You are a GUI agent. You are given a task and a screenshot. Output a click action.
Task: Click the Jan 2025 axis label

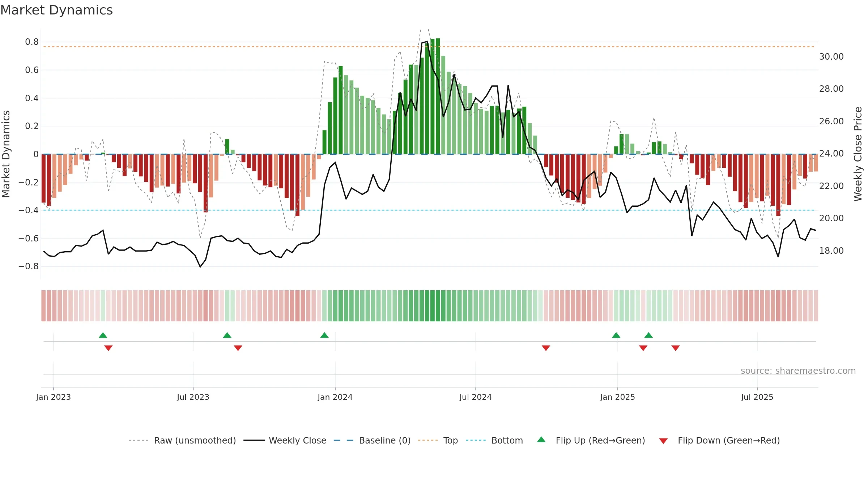coord(618,397)
